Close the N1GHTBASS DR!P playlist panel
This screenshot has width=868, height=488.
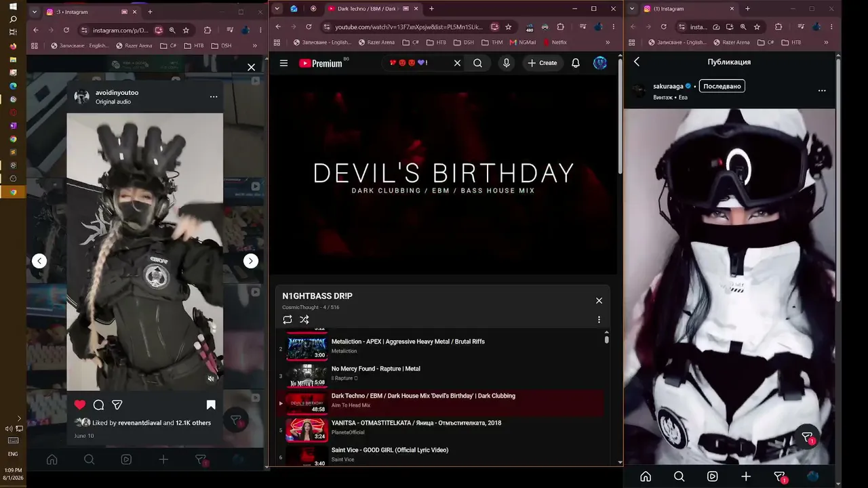(599, 301)
